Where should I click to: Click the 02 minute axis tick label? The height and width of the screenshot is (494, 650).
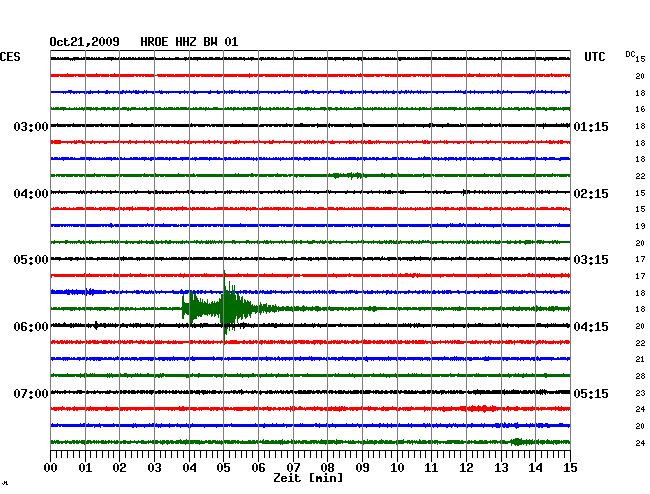tap(119, 468)
